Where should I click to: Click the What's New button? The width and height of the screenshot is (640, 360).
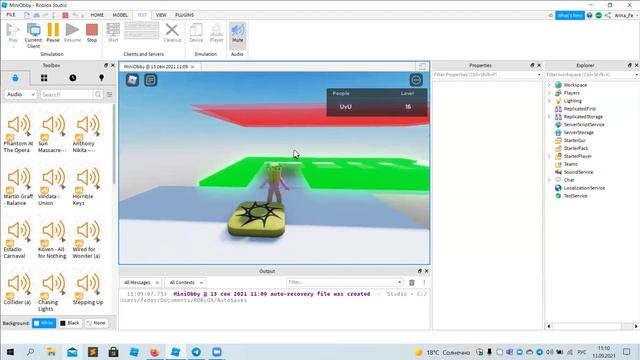click(x=570, y=16)
